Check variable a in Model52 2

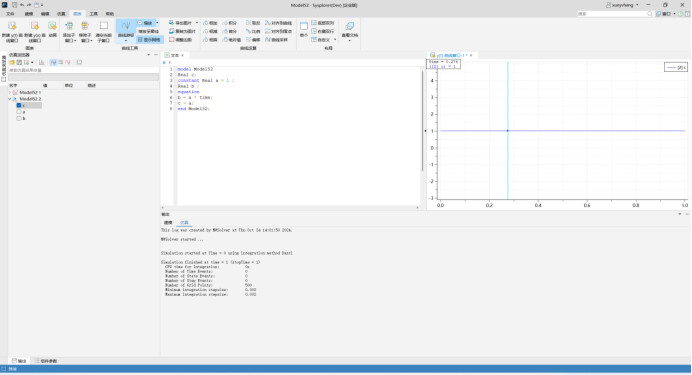(19, 112)
